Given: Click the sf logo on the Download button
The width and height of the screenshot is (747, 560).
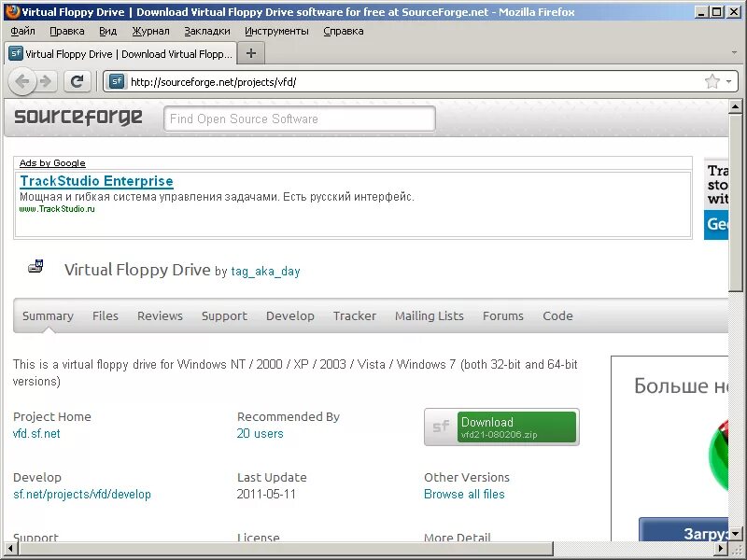Looking at the screenshot, I should [x=441, y=427].
